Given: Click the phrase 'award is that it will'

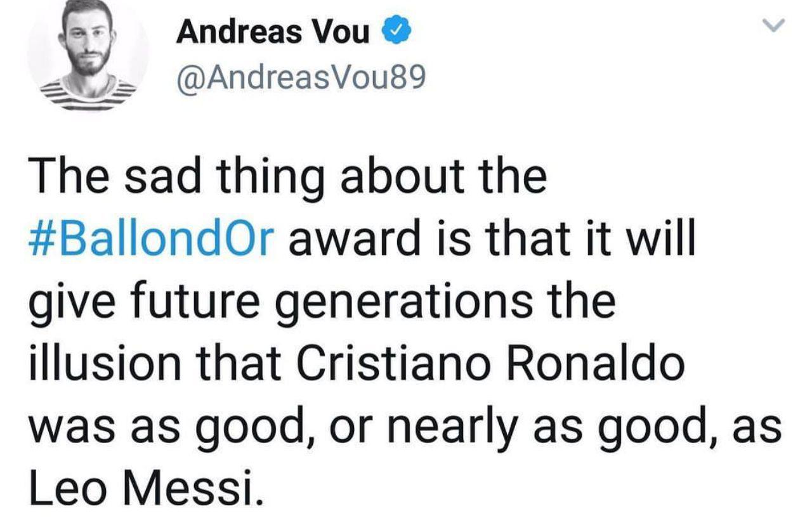Looking at the screenshot, I should tap(493, 238).
